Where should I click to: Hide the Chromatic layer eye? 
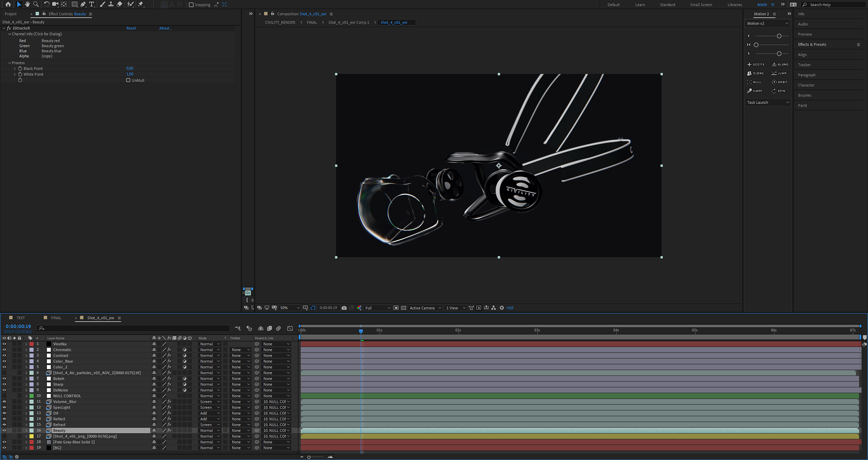pos(5,350)
